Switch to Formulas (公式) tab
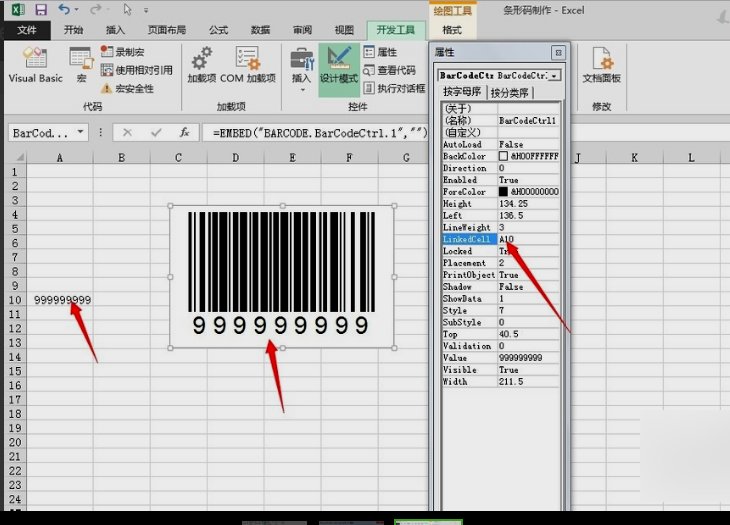Screen dimensions: 730x525 tap(218, 30)
